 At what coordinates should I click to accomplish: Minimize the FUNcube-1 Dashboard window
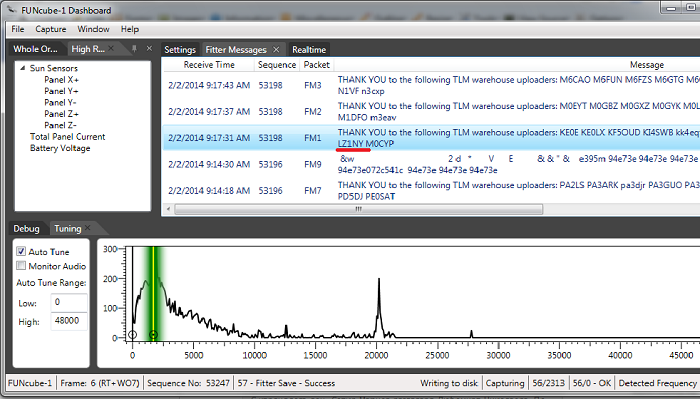tap(670, 8)
